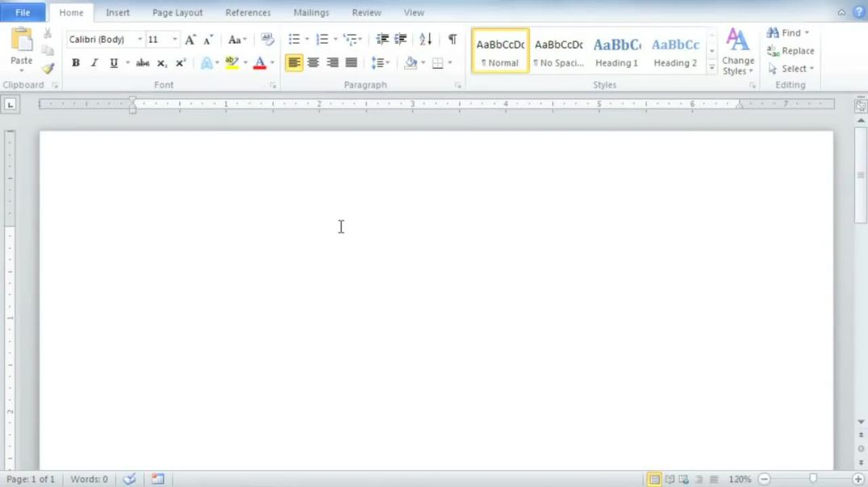The width and height of the screenshot is (868, 487).
Task: Open highlight color dropdown arrow
Action: tap(245, 63)
